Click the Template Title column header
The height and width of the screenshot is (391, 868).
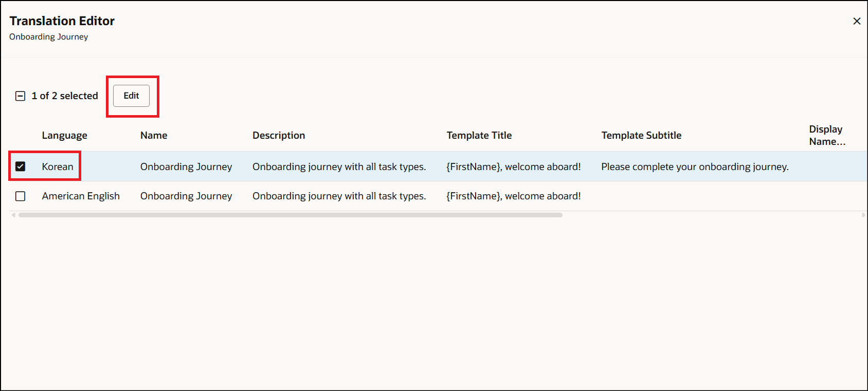click(x=479, y=135)
